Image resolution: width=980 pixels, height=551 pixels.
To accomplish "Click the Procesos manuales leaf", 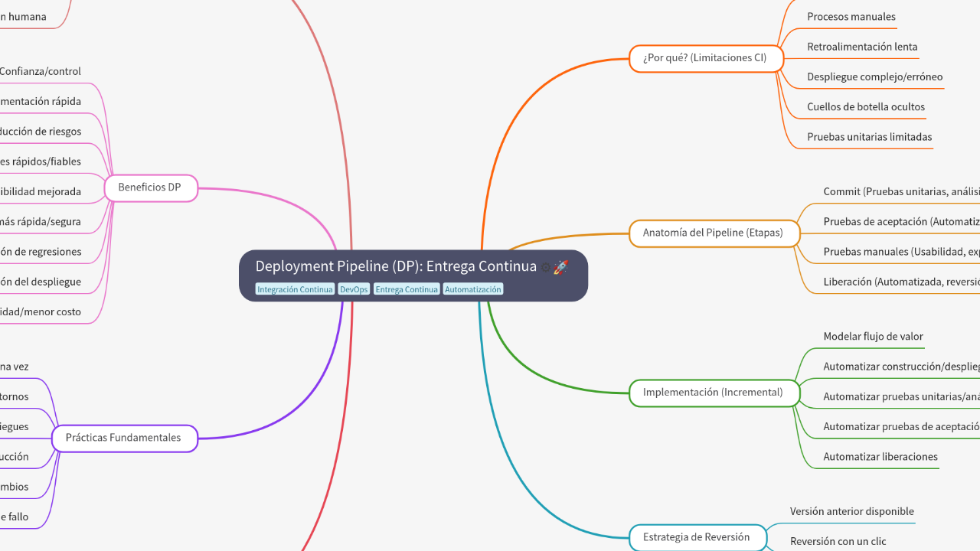I will pyautogui.click(x=851, y=17).
